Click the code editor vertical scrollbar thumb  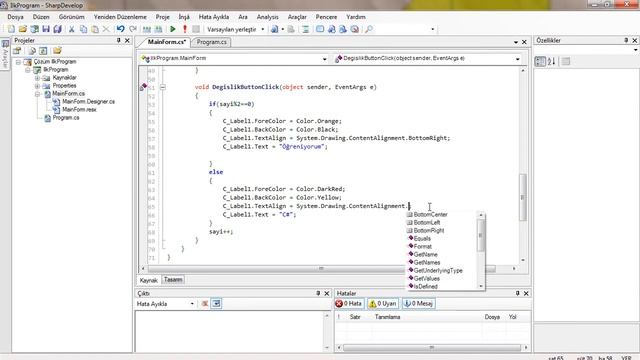tap(522, 197)
